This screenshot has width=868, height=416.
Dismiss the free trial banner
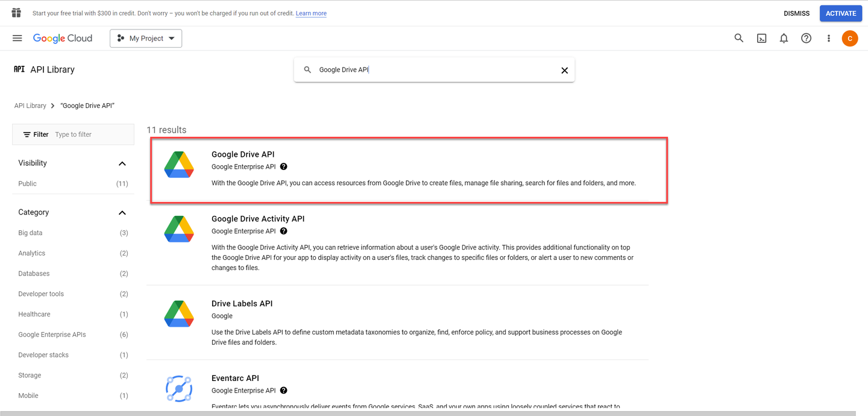pyautogui.click(x=796, y=13)
